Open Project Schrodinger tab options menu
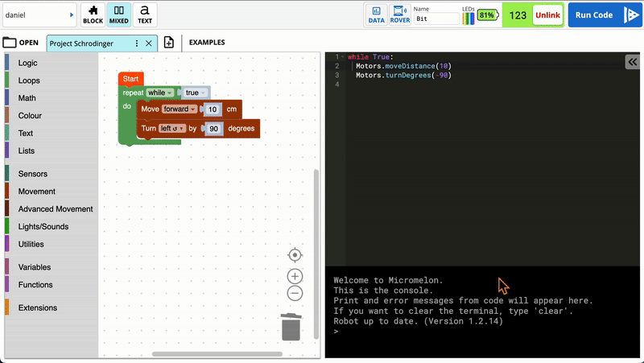The width and height of the screenshot is (644, 363). [137, 43]
